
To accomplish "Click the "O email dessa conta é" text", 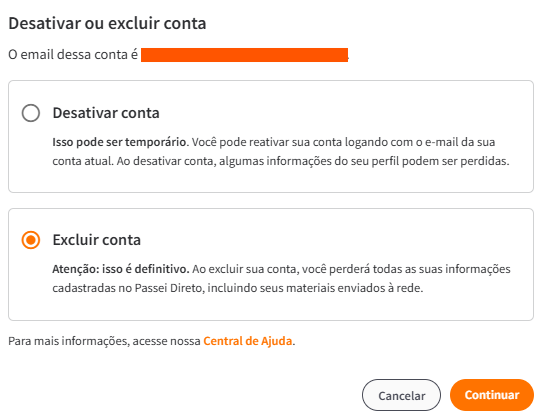I will tap(73, 55).
